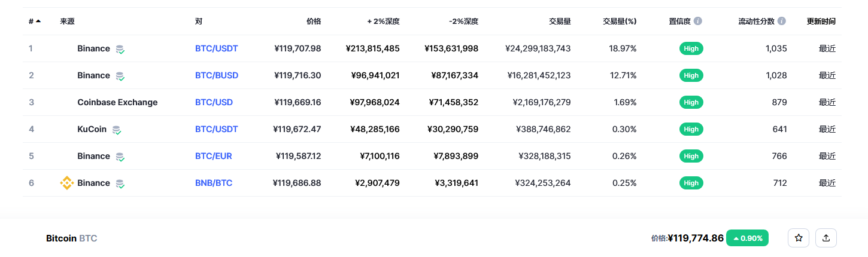Click the star watchlist icon for Bitcoin
The width and height of the screenshot is (868, 257).
coord(799,238)
